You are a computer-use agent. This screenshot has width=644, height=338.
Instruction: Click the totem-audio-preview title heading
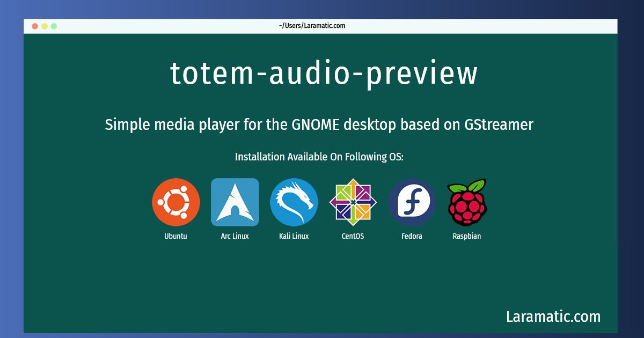tap(324, 74)
